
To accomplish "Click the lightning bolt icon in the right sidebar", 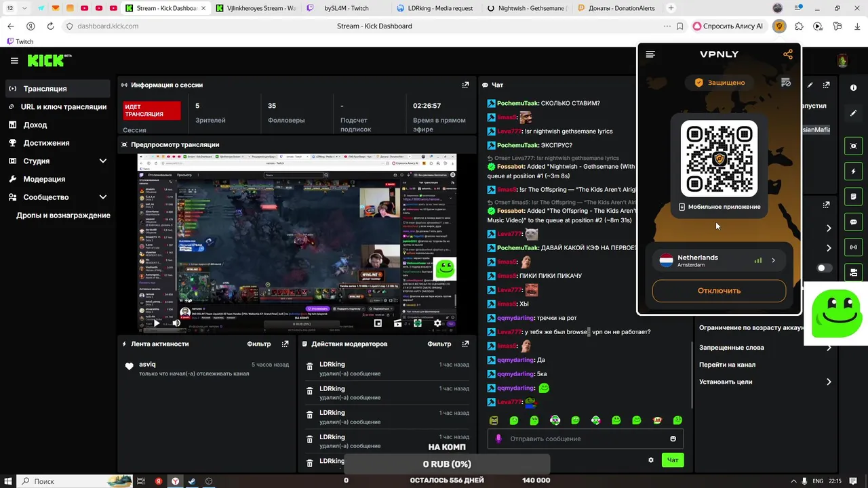I will click(854, 171).
